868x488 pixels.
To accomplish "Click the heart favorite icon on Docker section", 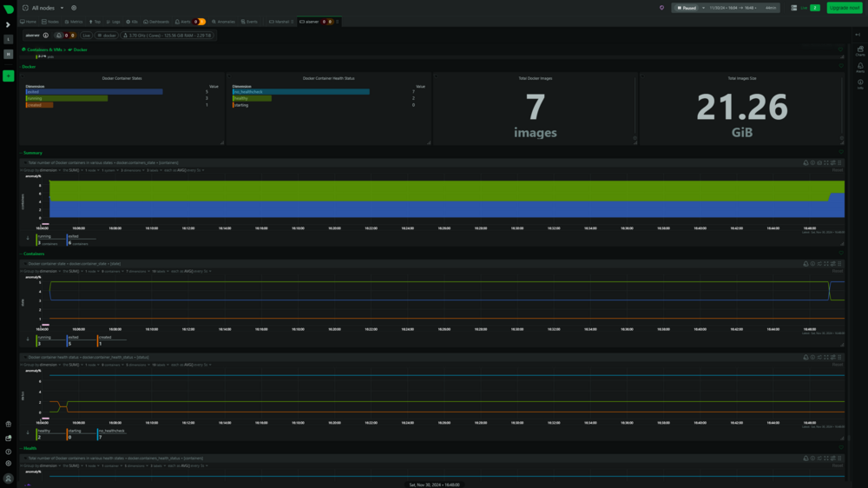I will (841, 67).
